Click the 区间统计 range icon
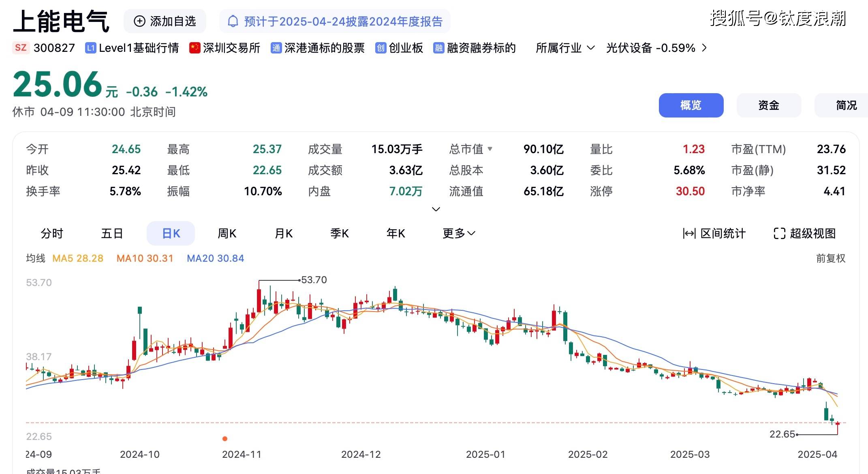The height and width of the screenshot is (474, 868). pos(689,233)
